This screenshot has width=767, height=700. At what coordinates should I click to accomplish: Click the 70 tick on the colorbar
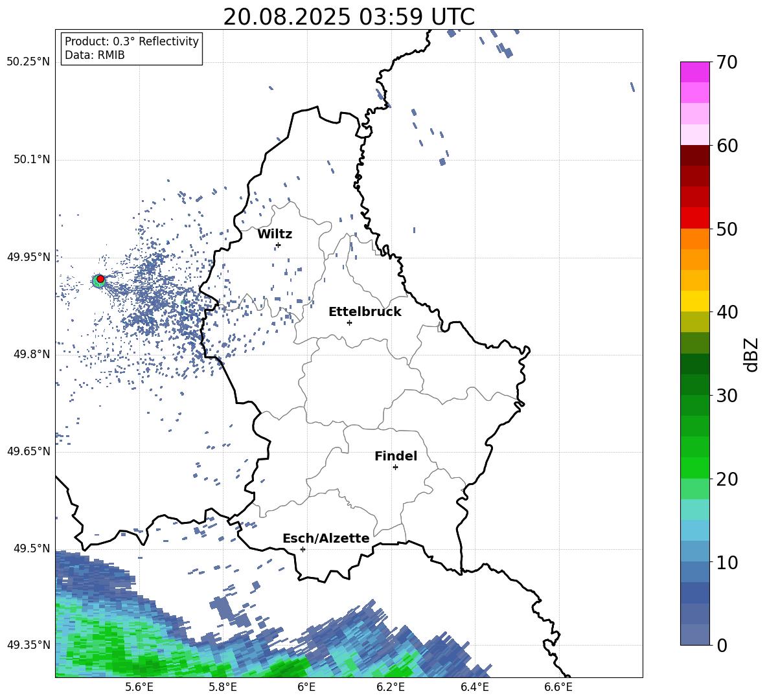pyautogui.click(x=727, y=63)
